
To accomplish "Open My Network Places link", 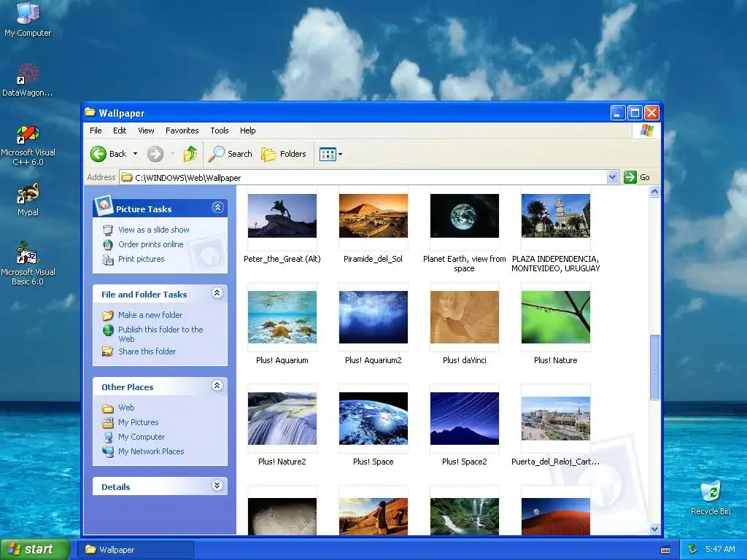I will [x=151, y=451].
